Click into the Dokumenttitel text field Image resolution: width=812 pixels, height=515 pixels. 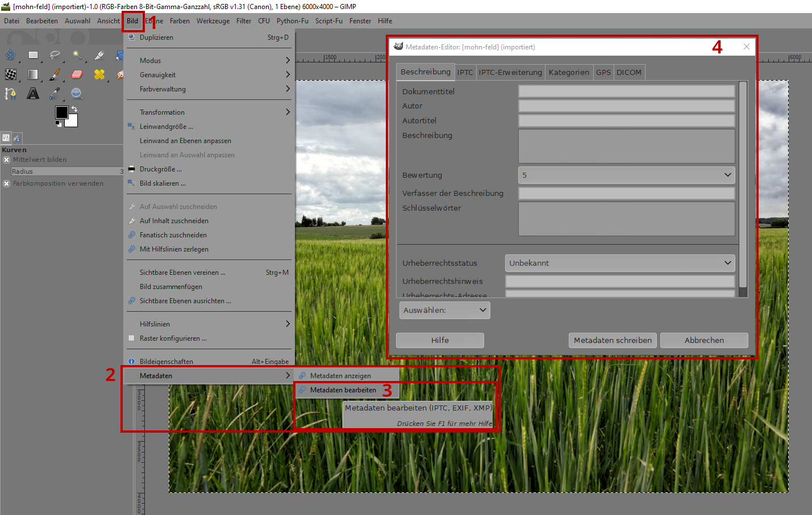626,91
